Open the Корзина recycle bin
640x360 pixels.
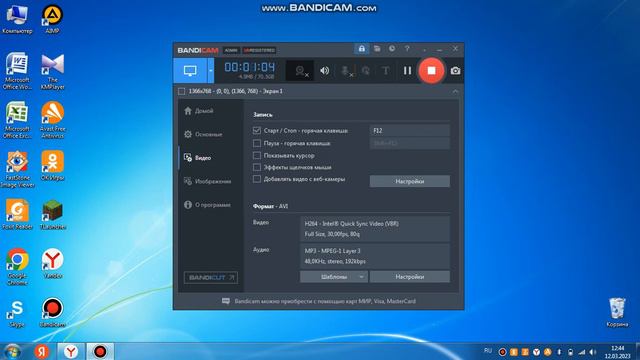[x=617, y=313]
